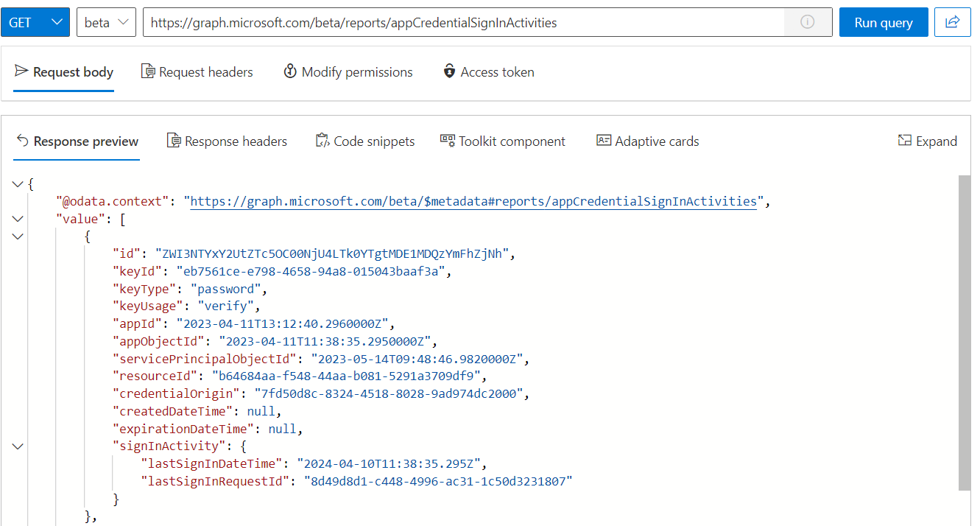Click the Expand panel icon

[905, 141]
